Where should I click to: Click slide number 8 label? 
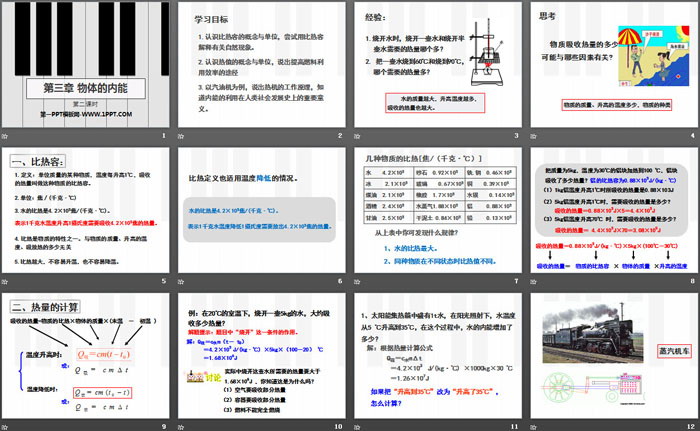point(693,281)
